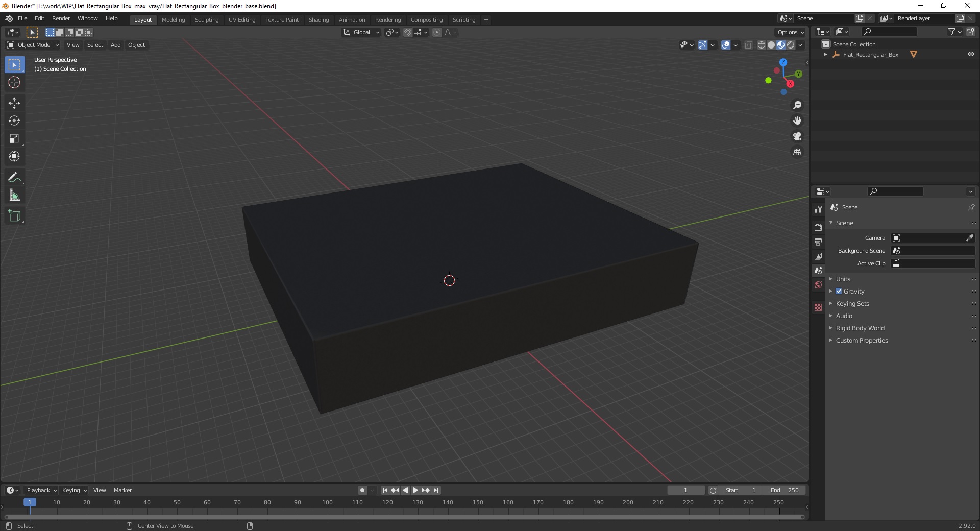Image resolution: width=980 pixels, height=531 pixels.
Task: Jump to the first frame
Action: (385, 490)
